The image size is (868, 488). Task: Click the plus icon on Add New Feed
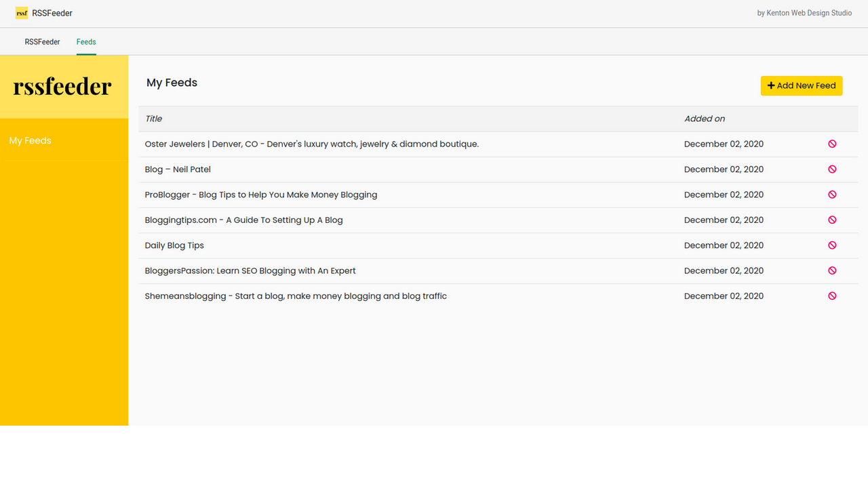(x=771, y=85)
